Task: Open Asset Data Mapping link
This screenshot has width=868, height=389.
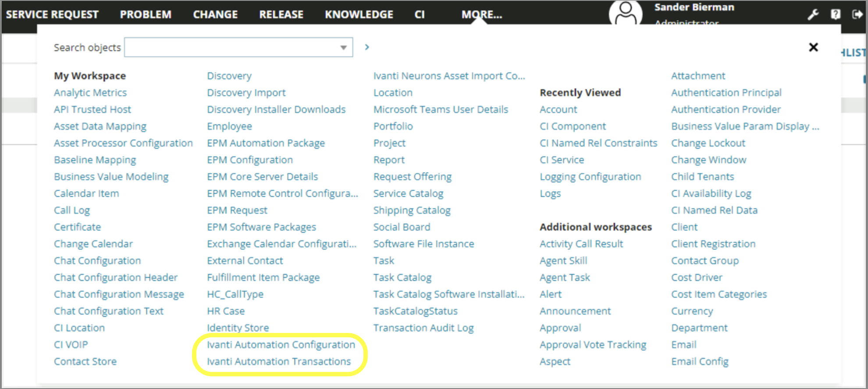Action: (x=100, y=126)
